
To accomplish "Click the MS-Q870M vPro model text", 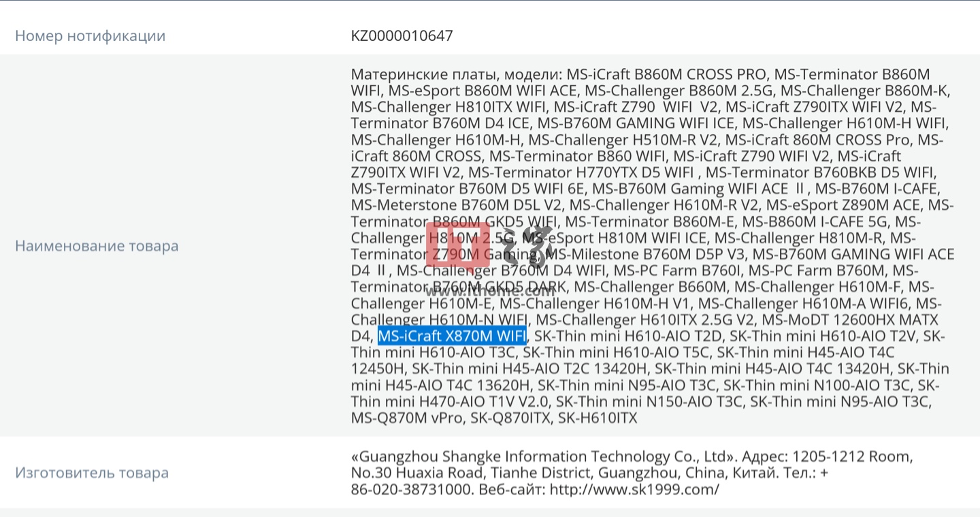I will pos(407,418).
